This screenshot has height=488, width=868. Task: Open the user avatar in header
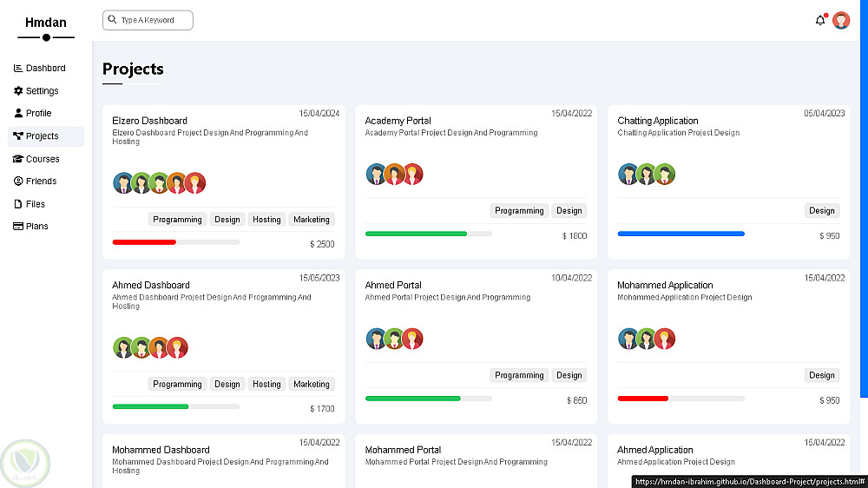coord(841,20)
